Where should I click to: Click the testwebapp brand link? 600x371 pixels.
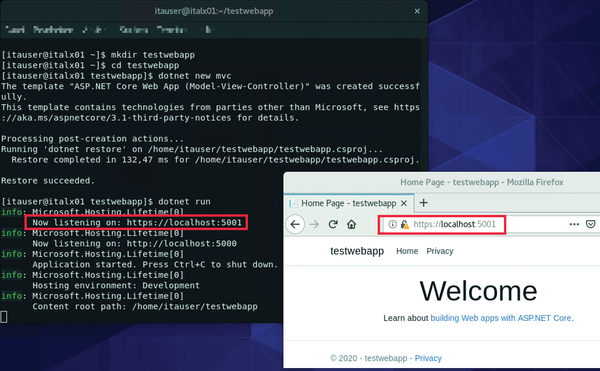[357, 251]
